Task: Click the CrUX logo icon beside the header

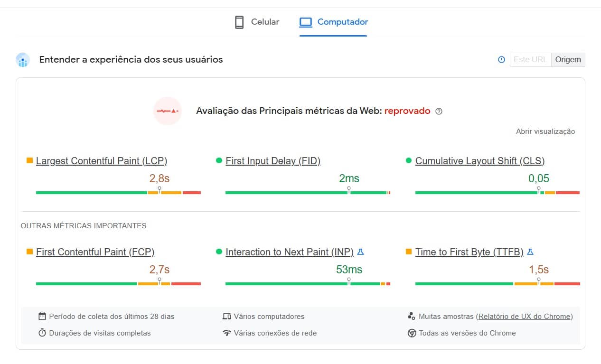Action: tap(22, 60)
